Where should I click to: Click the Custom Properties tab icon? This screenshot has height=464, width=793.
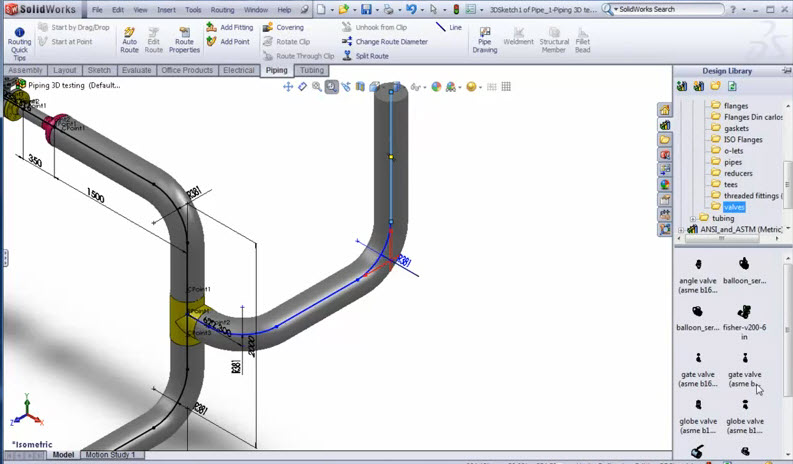[665, 200]
